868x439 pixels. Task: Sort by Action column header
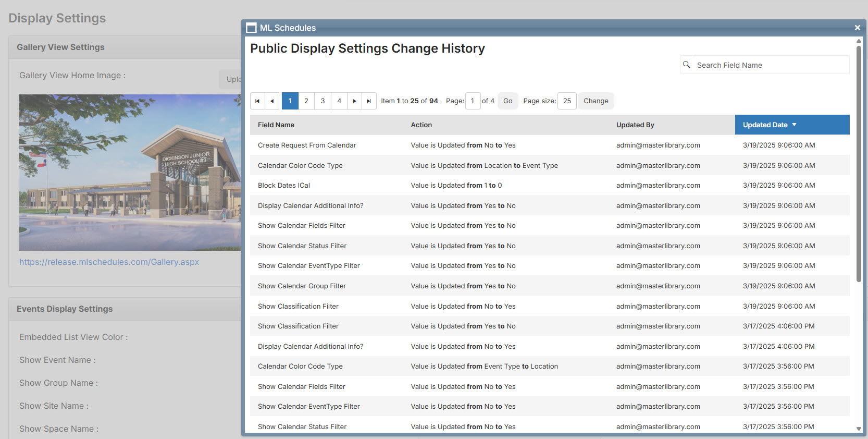(421, 125)
